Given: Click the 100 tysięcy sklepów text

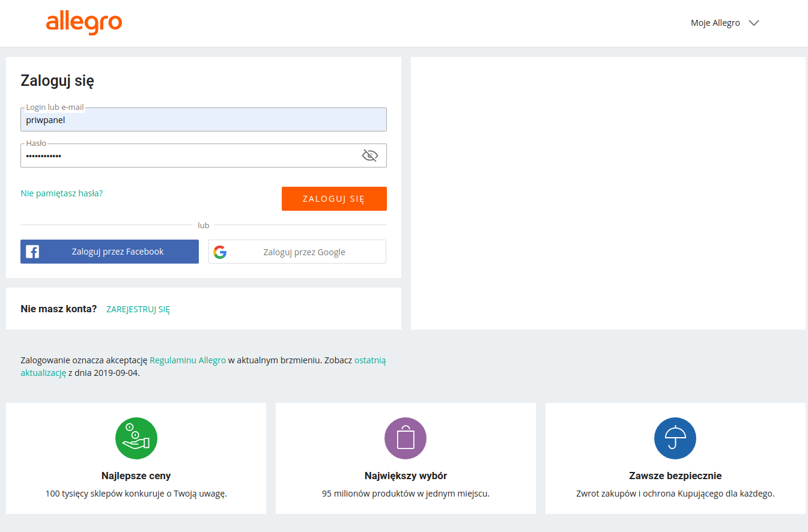Looking at the screenshot, I should [x=136, y=494].
